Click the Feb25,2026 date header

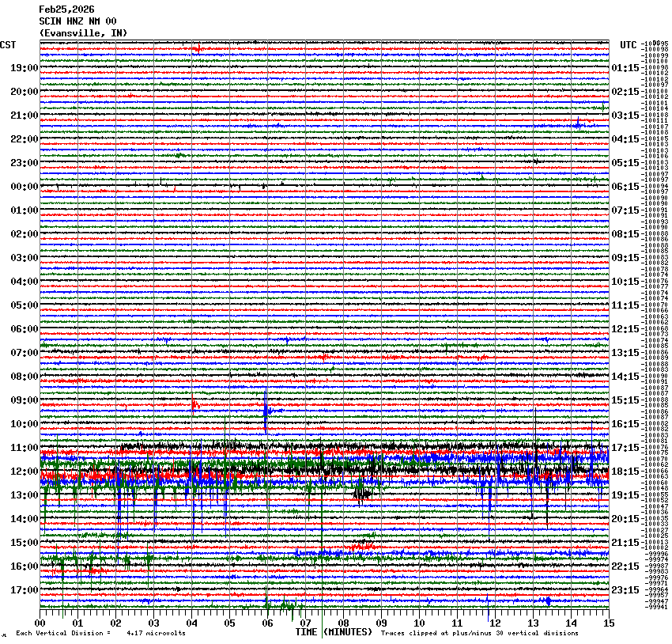66,9
